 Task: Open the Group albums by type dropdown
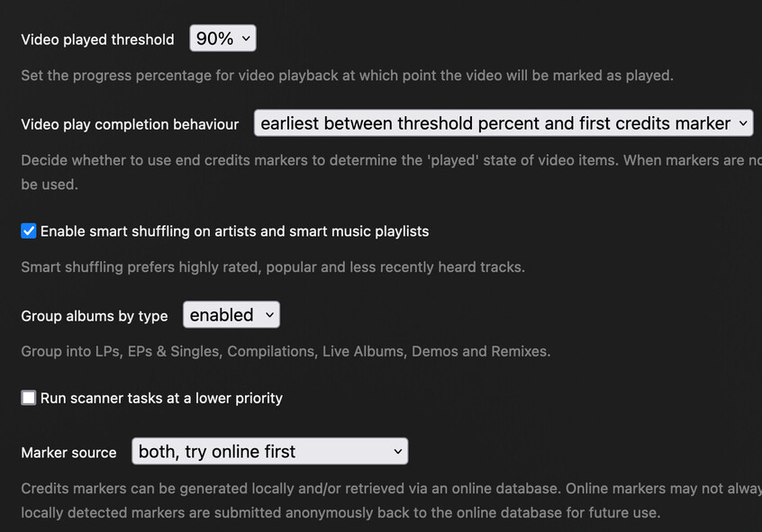coord(231,315)
